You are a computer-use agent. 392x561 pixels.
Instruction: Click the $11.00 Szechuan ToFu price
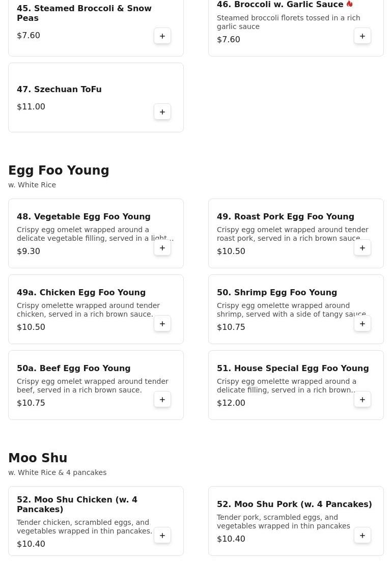(31, 107)
